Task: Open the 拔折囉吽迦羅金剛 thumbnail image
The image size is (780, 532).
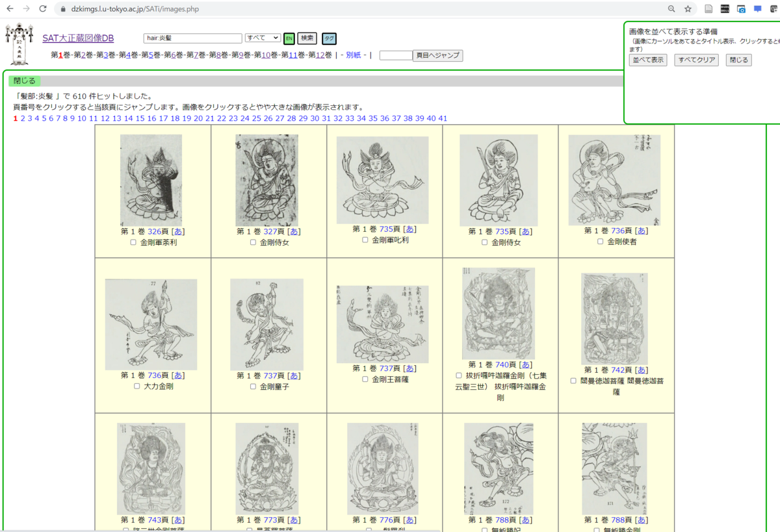Action: pyautogui.click(x=499, y=313)
